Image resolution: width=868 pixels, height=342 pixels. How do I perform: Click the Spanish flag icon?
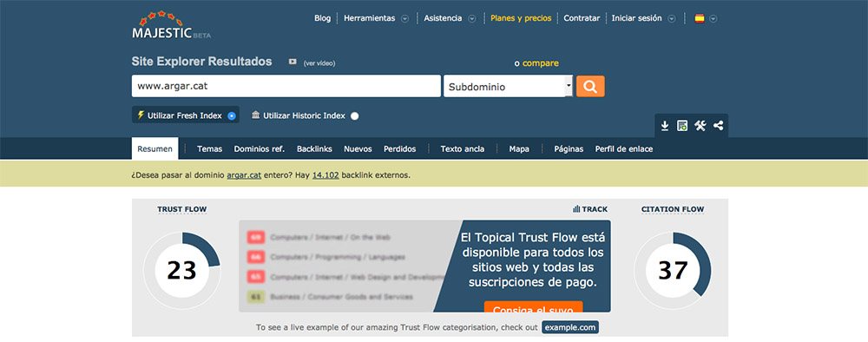point(700,18)
